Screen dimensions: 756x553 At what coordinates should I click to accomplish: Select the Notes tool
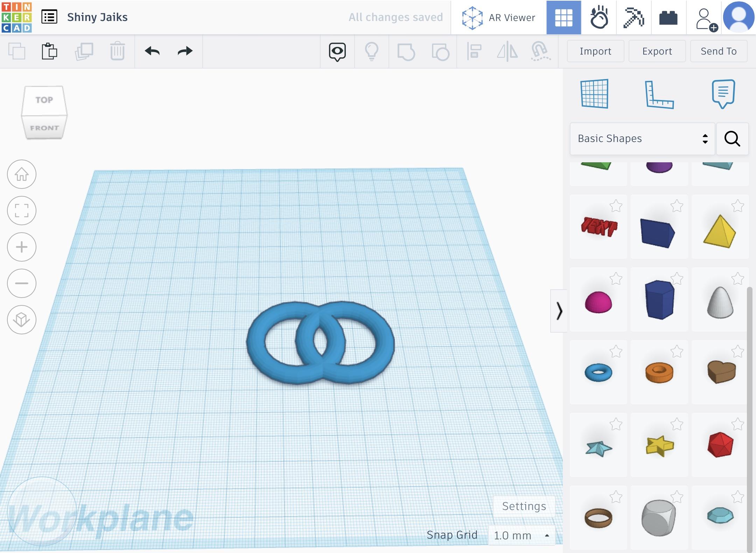point(723,94)
